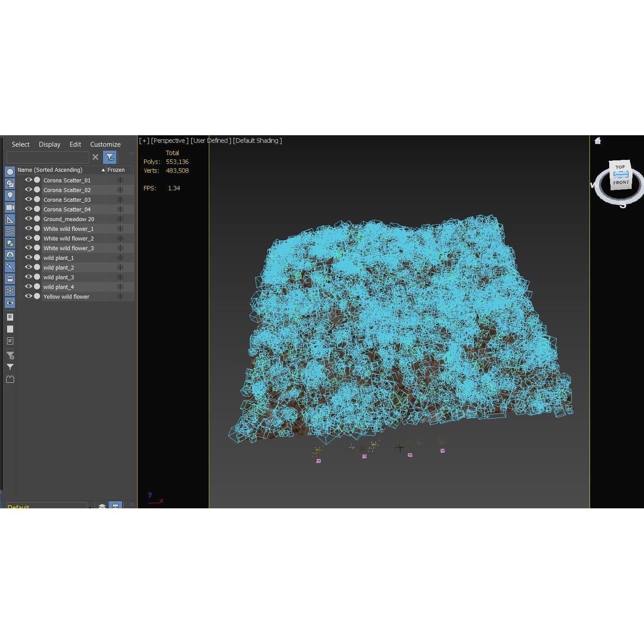The width and height of the screenshot is (644, 644).
Task: Click the plain funnel filter icon
Action: pyautogui.click(x=10, y=367)
